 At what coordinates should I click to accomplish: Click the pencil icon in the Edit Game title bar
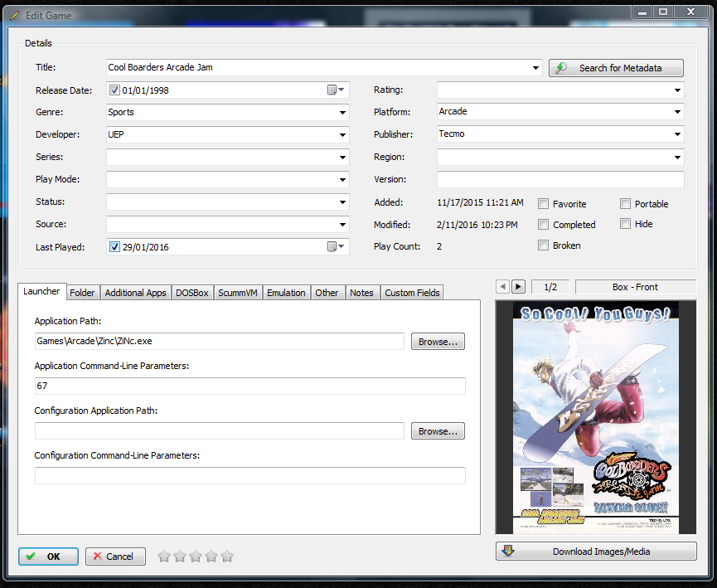15,16
